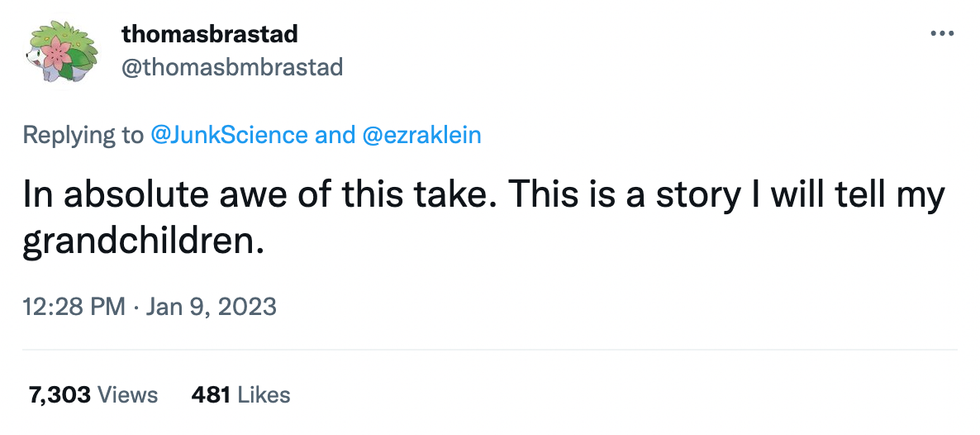
Task: Click the 12:28 PM time
Action: click(73, 307)
